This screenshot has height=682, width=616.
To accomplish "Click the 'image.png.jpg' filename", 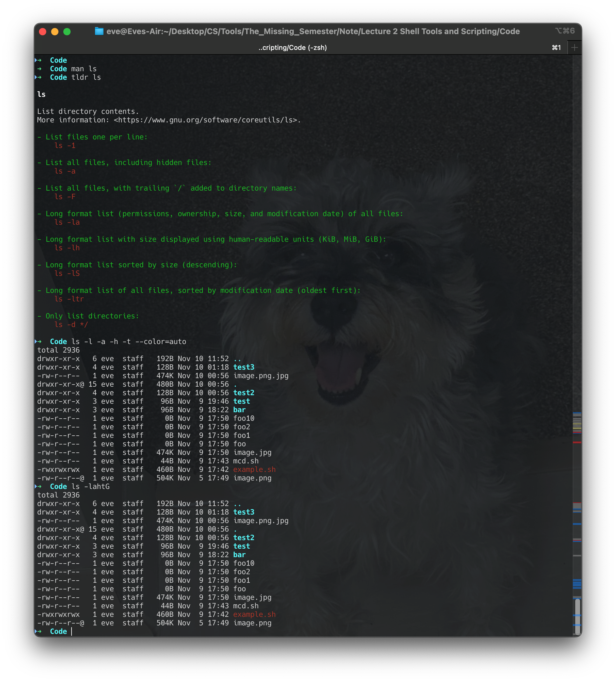I will (260, 375).
